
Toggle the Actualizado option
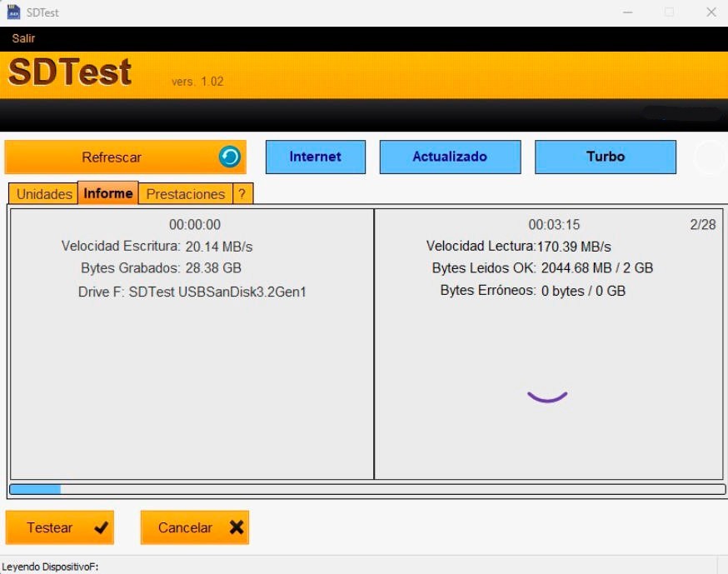[x=450, y=156]
